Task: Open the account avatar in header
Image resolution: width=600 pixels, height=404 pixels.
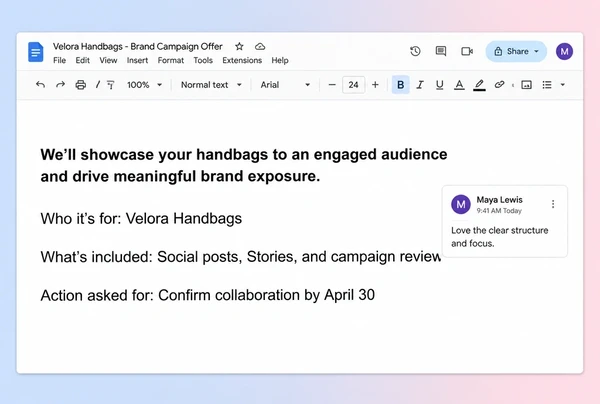Action: pos(564,51)
